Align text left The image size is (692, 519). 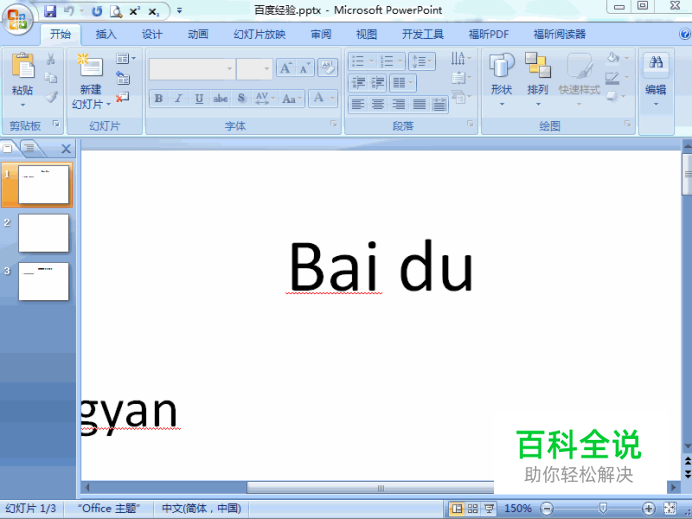(358, 104)
